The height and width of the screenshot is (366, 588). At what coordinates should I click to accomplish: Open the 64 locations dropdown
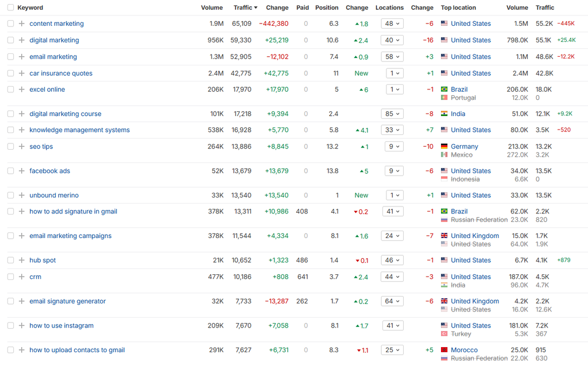(x=392, y=301)
